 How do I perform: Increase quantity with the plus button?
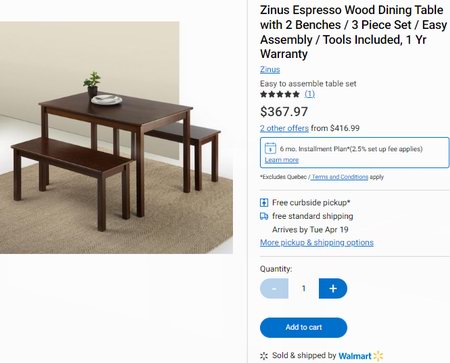(333, 288)
